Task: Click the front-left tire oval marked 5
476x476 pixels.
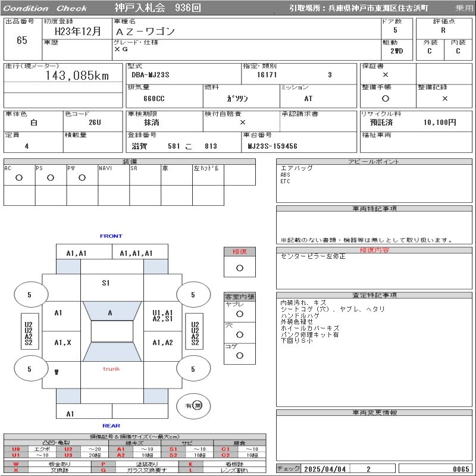Action: click(x=32, y=295)
